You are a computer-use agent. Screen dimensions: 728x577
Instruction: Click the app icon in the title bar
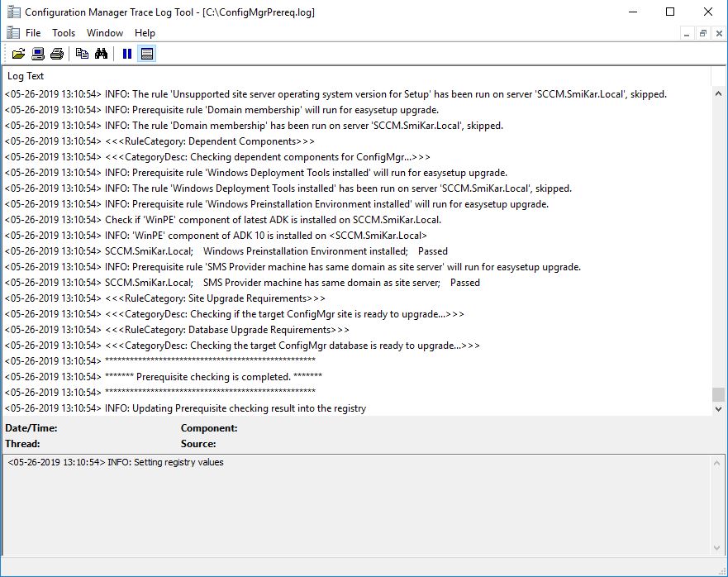(13, 12)
